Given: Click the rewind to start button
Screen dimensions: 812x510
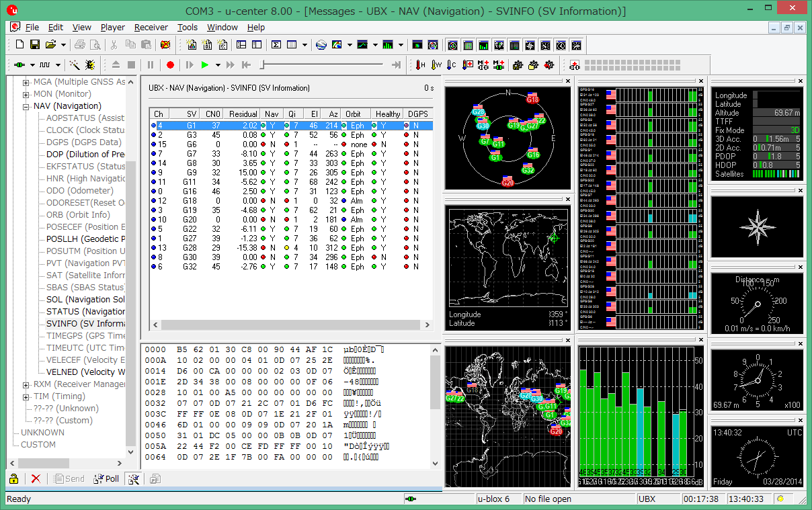Looking at the screenshot, I should (247, 65).
